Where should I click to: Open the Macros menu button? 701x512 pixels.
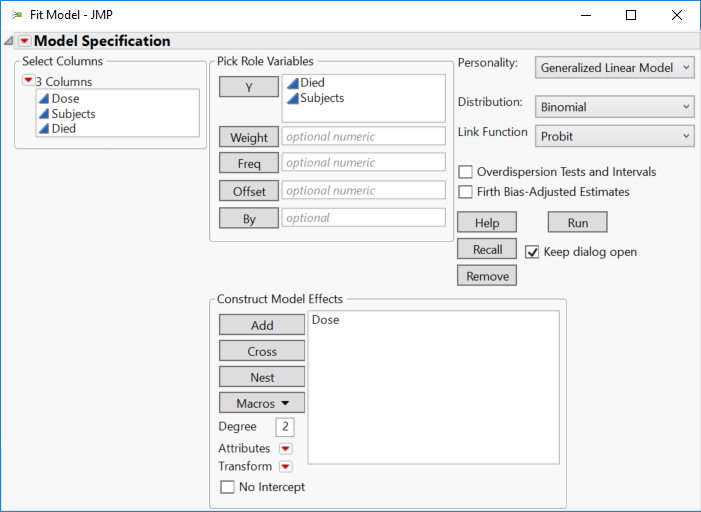(262, 403)
